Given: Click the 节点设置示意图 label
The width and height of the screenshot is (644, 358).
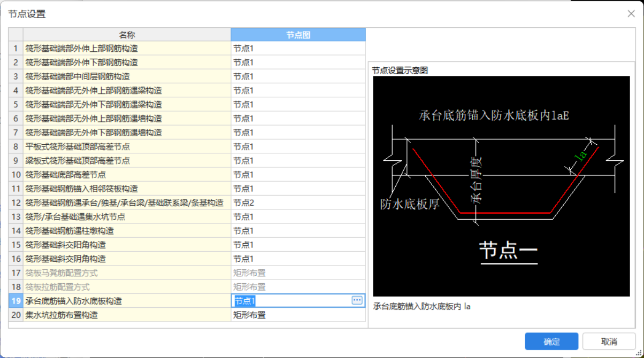Looking at the screenshot, I should coord(400,70).
